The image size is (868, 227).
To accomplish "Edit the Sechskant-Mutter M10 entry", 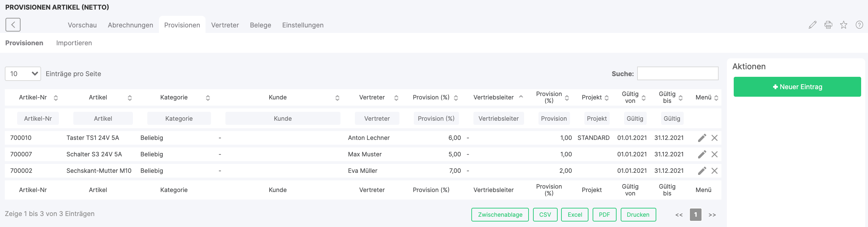I will [702, 171].
